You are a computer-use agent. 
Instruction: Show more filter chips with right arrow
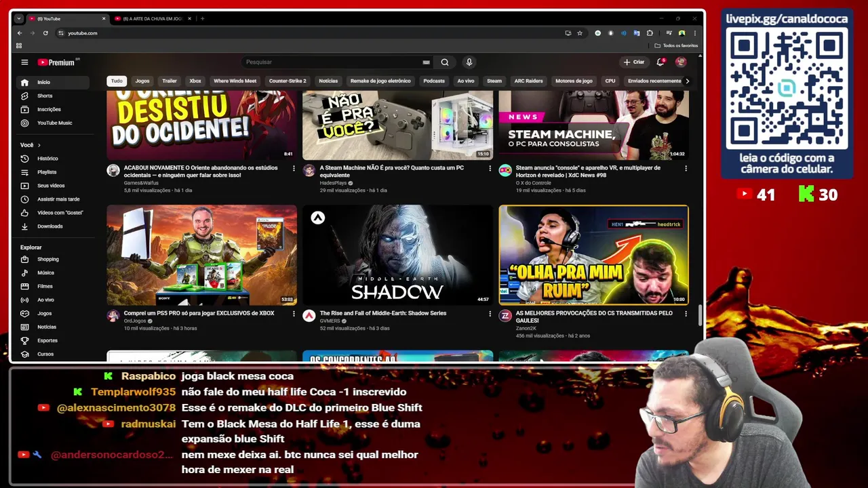pyautogui.click(x=687, y=81)
